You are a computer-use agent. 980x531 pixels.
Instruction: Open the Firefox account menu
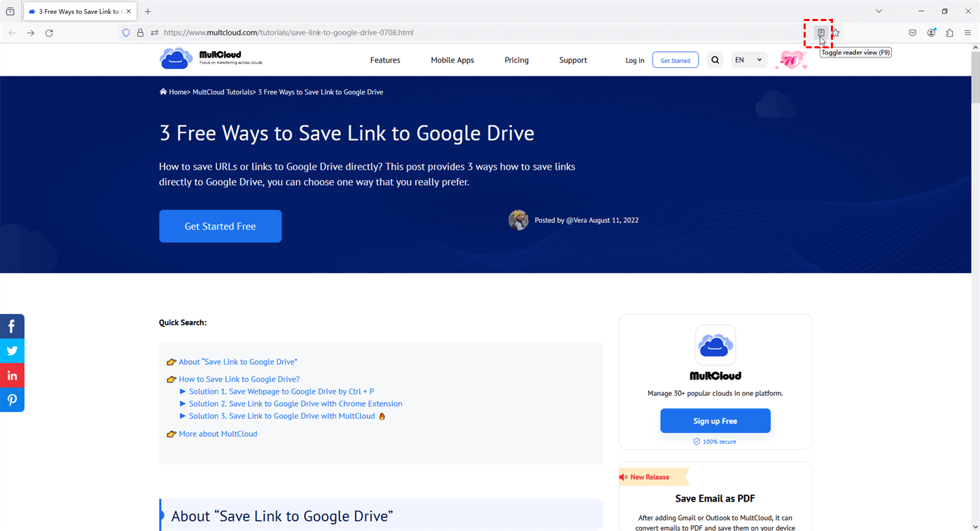[x=932, y=33]
